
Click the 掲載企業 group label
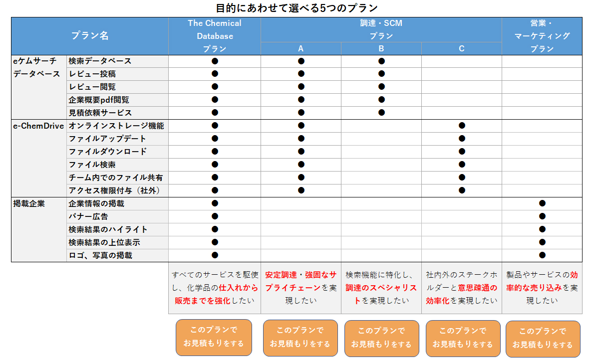pos(29,204)
